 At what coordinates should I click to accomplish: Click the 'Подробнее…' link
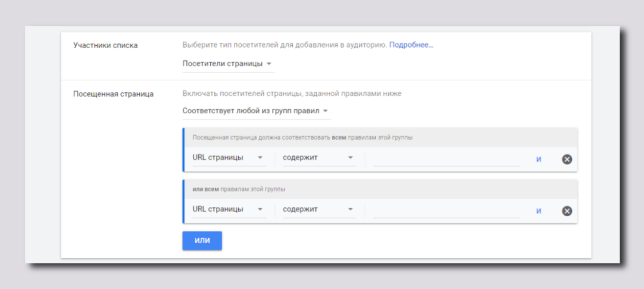[411, 45]
